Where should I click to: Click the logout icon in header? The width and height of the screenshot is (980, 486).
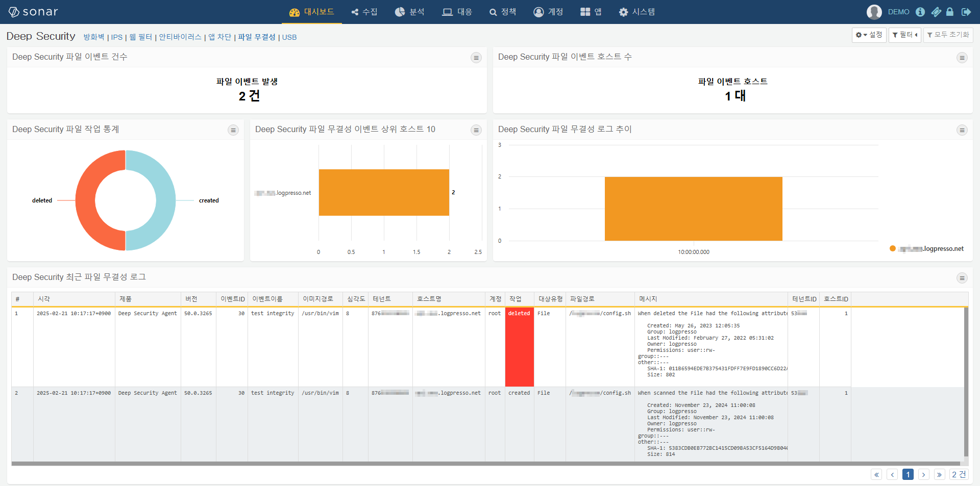point(966,12)
